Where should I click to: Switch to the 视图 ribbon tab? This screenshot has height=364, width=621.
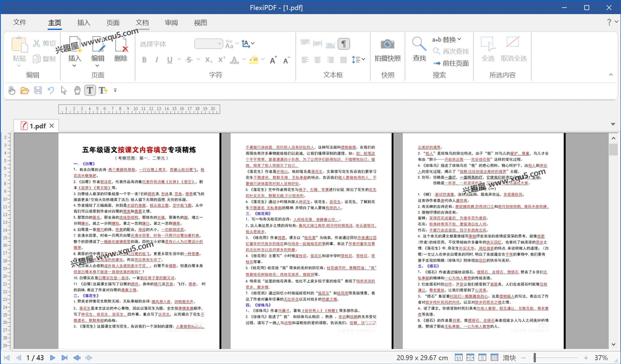click(200, 22)
